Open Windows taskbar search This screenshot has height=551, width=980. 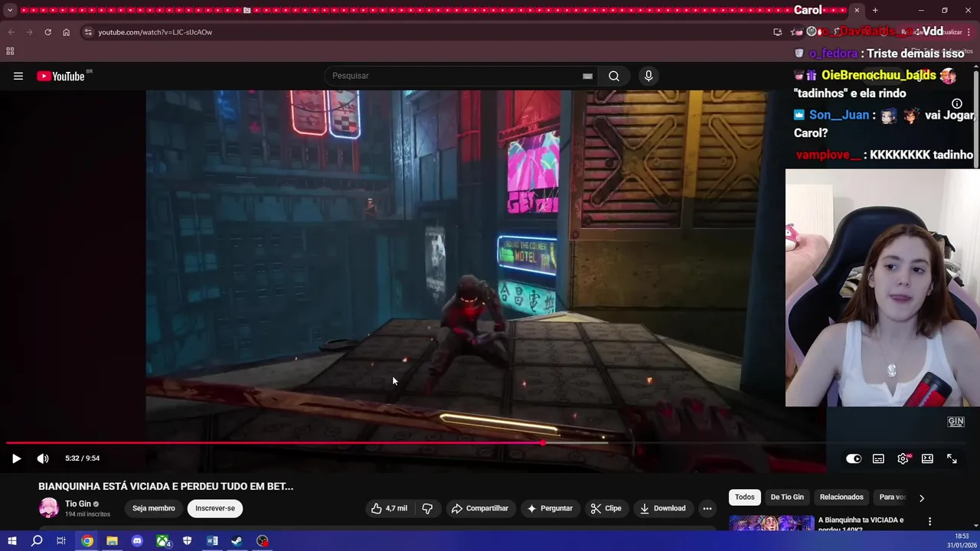tap(36, 541)
